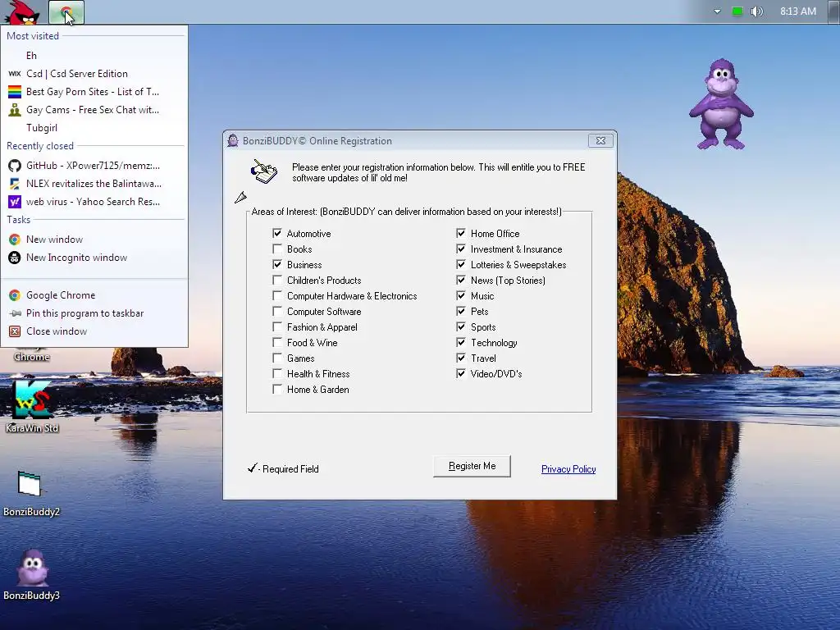Uncheck the Business checkbox
The width and height of the screenshot is (840, 630).
[x=277, y=264]
